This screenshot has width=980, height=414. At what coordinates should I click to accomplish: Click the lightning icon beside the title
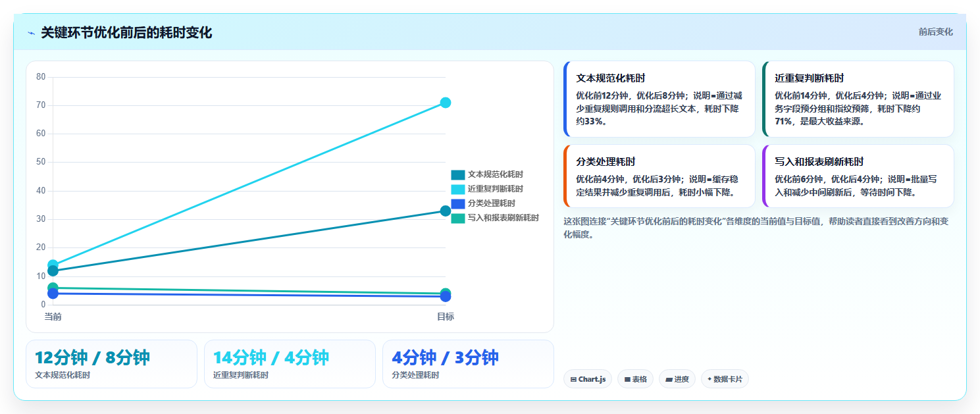click(31, 33)
